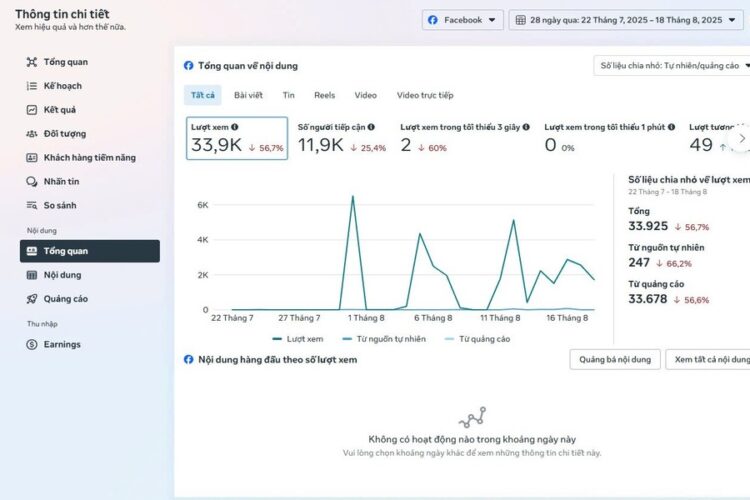Click the Quảng cáo rocket icon
Screen dimensions: 750x500
coord(32,299)
